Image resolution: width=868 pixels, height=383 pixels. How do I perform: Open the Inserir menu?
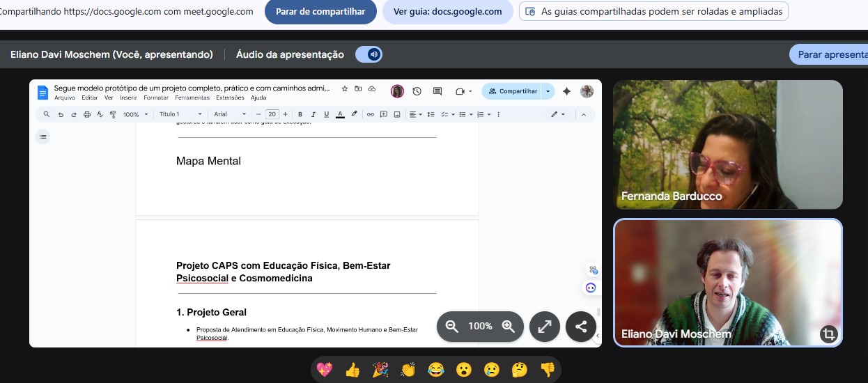tap(128, 98)
